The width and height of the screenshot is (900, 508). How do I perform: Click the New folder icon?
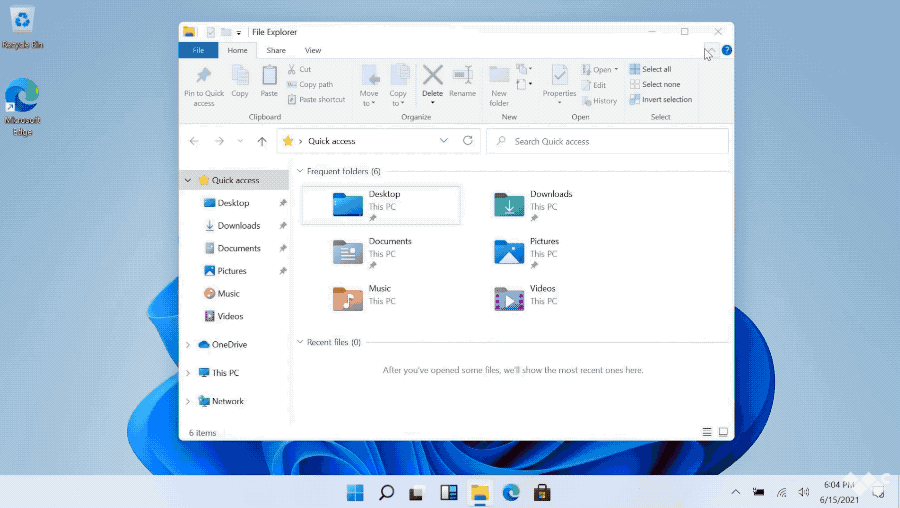click(x=499, y=76)
